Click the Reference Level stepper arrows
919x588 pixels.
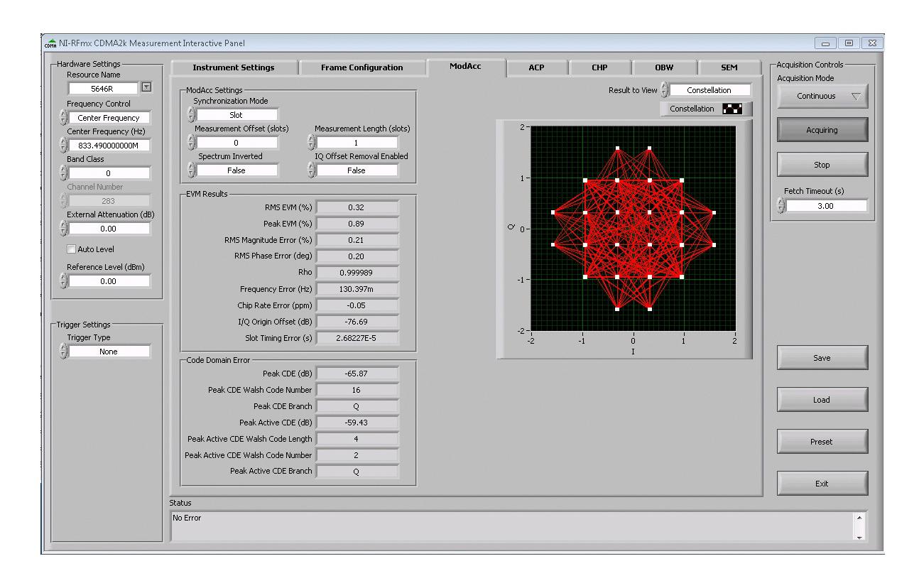[63, 281]
